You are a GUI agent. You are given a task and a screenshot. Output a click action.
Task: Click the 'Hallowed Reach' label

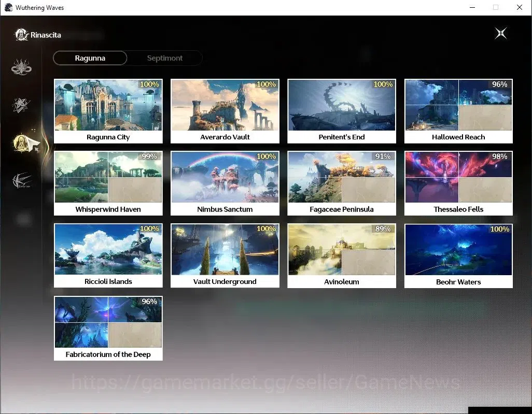[x=458, y=137]
